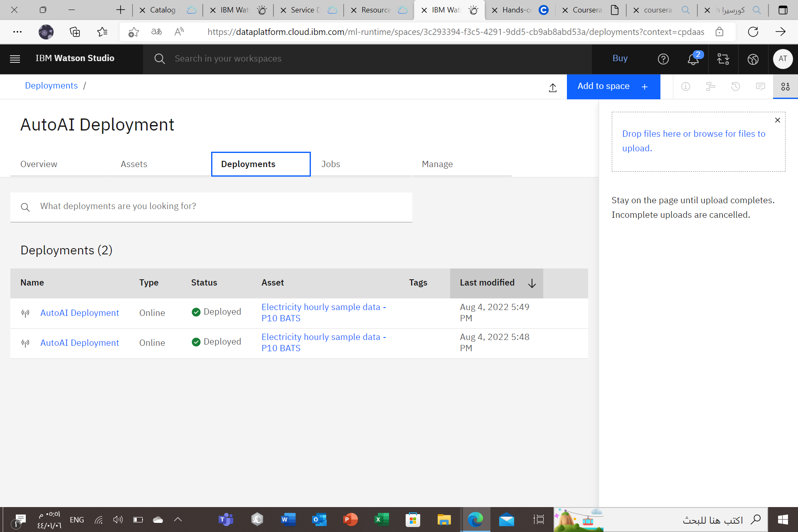Image resolution: width=798 pixels, height=532 pixels.
Task: Switch to the Jobs tab
Action: [330, 164]
